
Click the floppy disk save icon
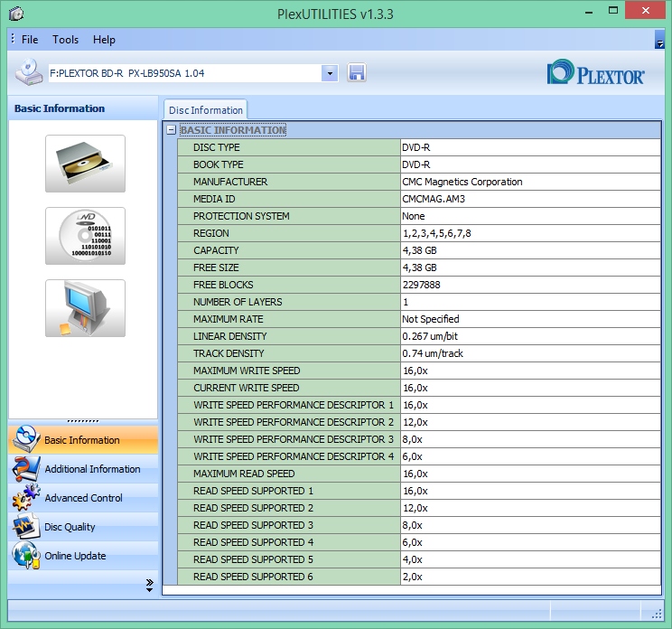coord(357,73)
